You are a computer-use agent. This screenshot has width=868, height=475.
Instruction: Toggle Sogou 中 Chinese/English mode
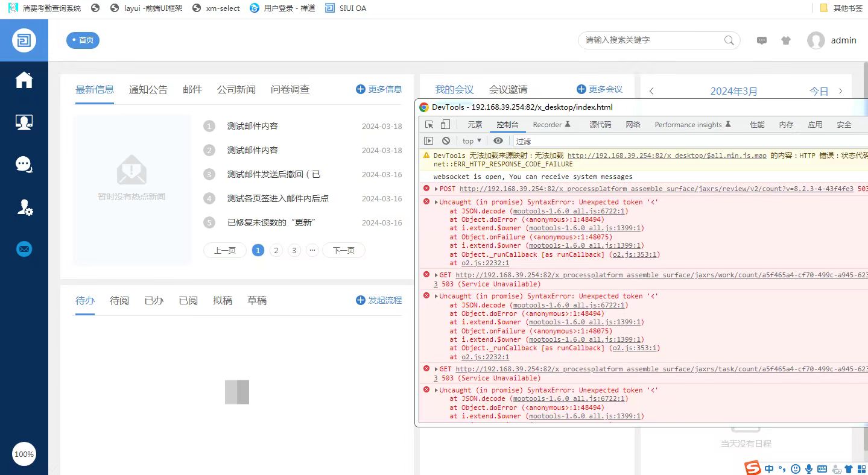[769, 468]
